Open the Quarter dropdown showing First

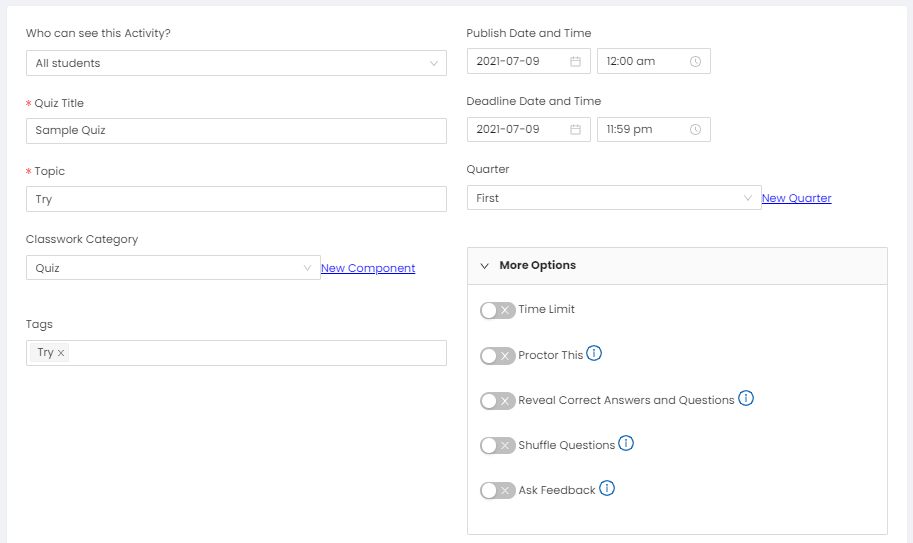(614, 198)
